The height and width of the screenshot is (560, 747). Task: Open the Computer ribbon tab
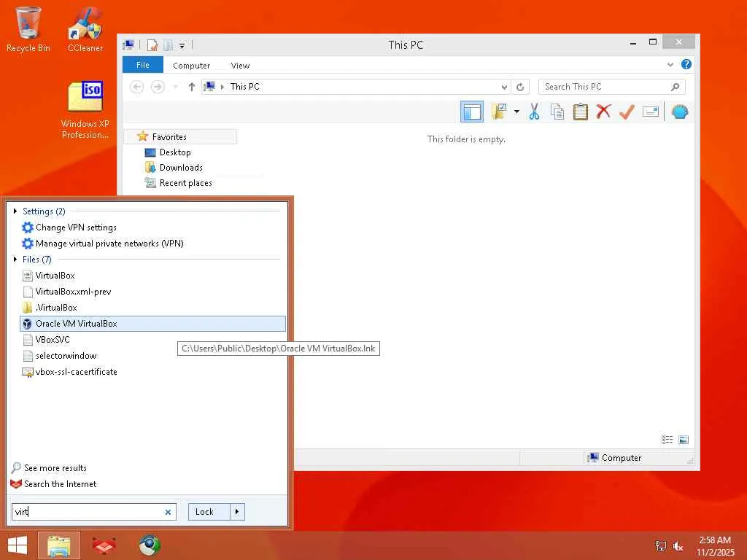[192, 65]
